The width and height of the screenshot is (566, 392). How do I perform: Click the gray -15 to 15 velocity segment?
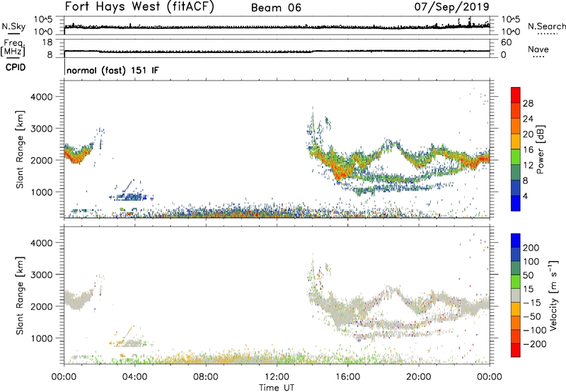point(516,295)
